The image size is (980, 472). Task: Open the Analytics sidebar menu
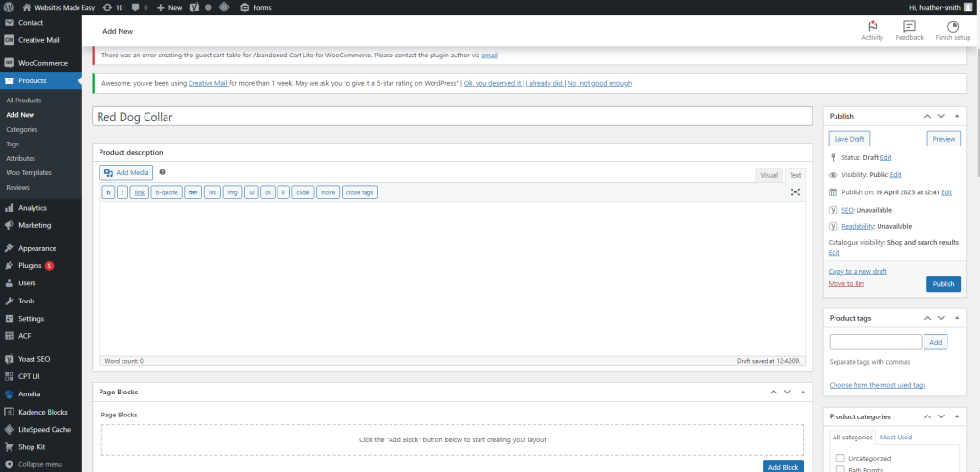click(33, 208)
